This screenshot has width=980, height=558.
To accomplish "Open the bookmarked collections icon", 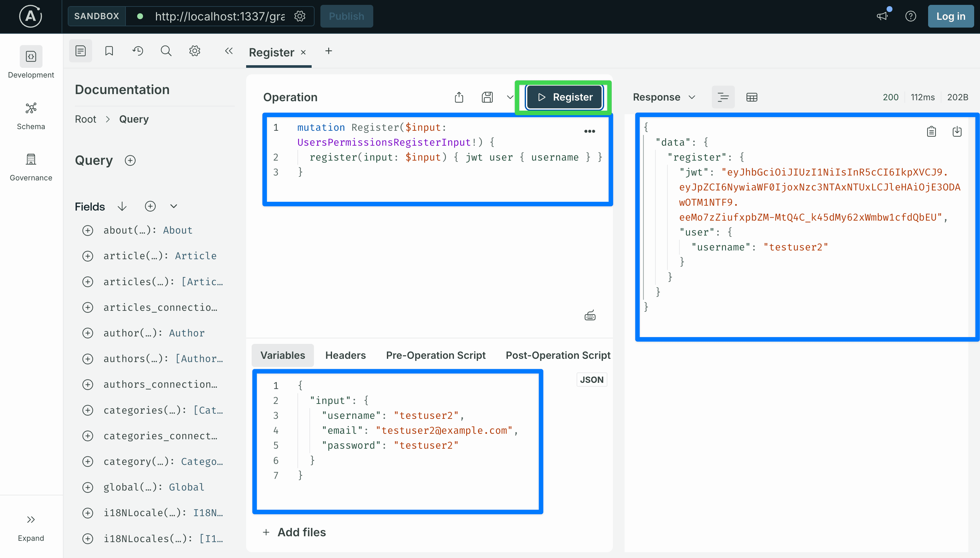I will click(x=109, y=51).
